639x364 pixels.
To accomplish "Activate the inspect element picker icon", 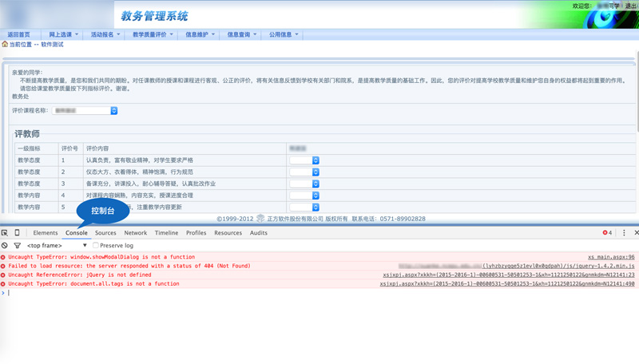I will click(5, 233).
